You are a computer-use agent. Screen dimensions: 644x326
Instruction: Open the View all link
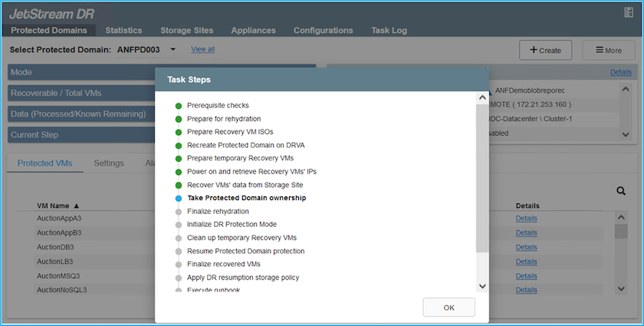coord(202,49)
